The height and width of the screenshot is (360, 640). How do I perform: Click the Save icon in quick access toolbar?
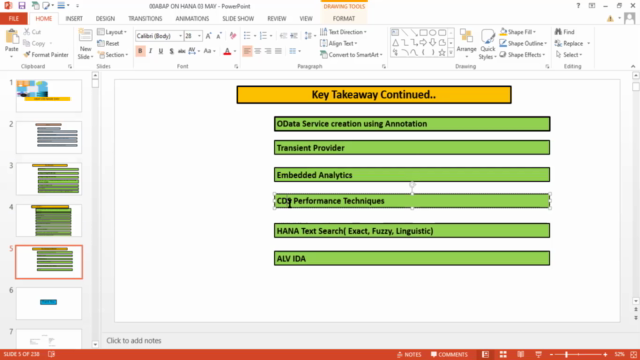click(22, 6)
